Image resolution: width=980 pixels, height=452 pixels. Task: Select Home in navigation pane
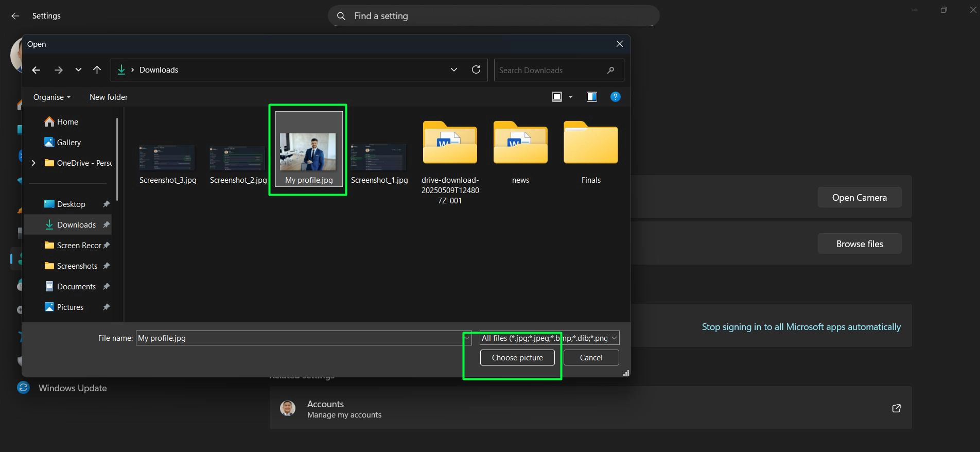68,121
